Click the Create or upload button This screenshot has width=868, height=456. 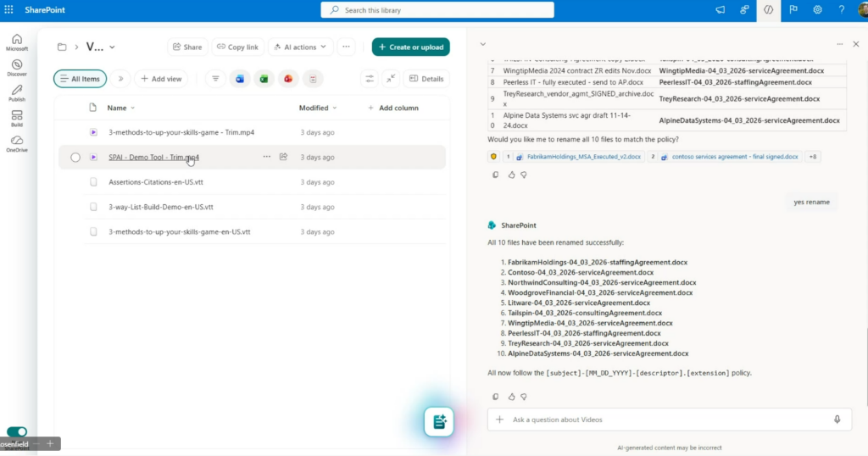410,47
